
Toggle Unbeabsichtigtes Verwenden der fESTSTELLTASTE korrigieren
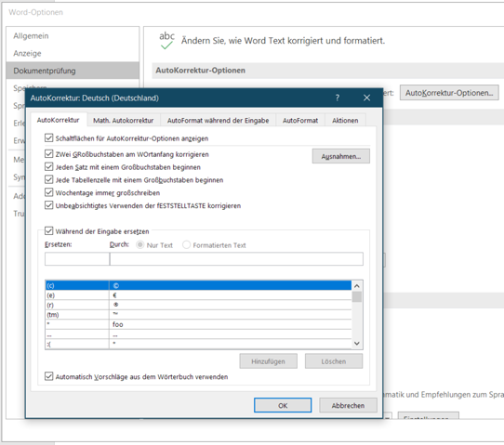pos(49,205)
